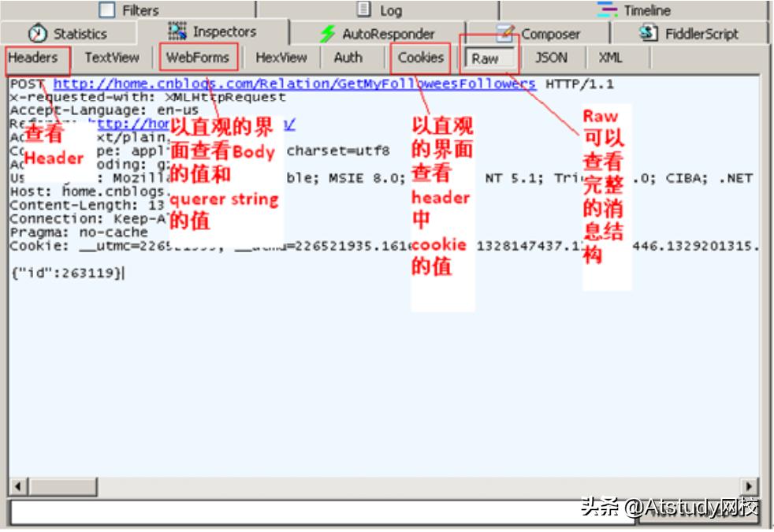Select the XML inspector tab
The width and height of the screenshot is (774, 532).
pyautogui.click(x=609, y=58)
